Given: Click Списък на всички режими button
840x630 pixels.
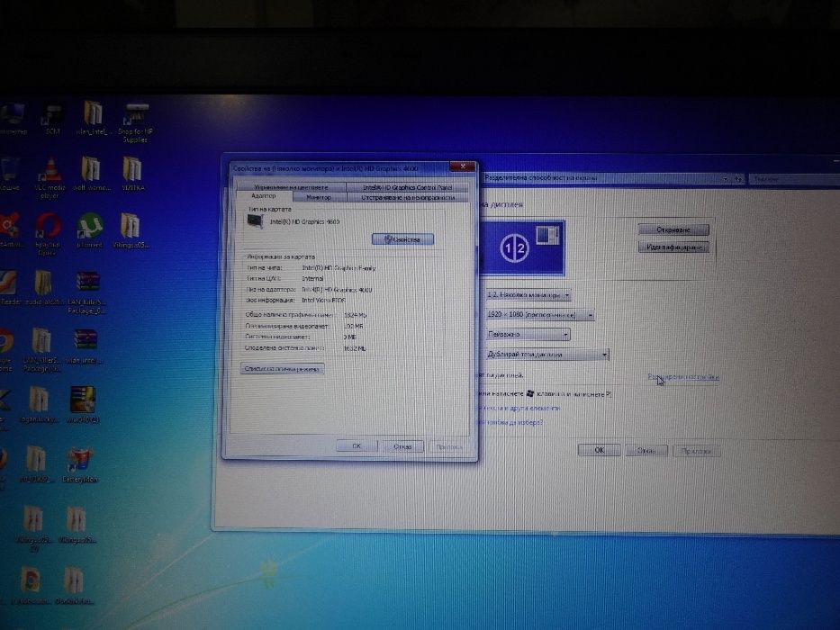Looking at the screenshot, I should [x=283, y=369].
